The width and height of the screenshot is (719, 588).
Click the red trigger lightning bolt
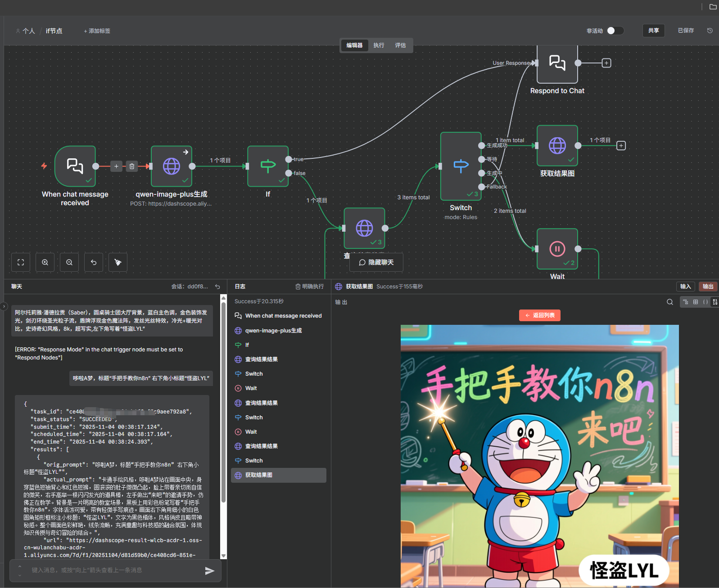click(44, 166)
